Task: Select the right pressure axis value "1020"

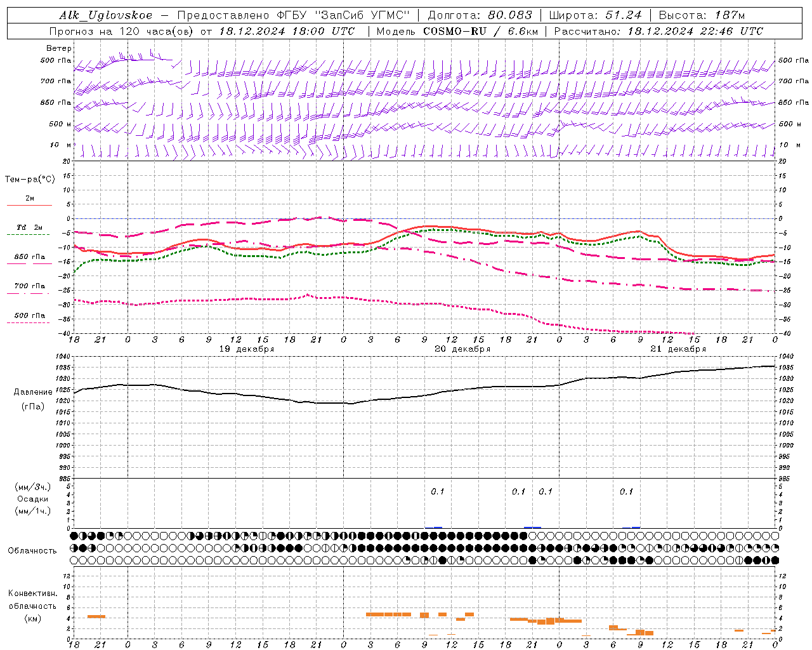Action: coord(786,401)
